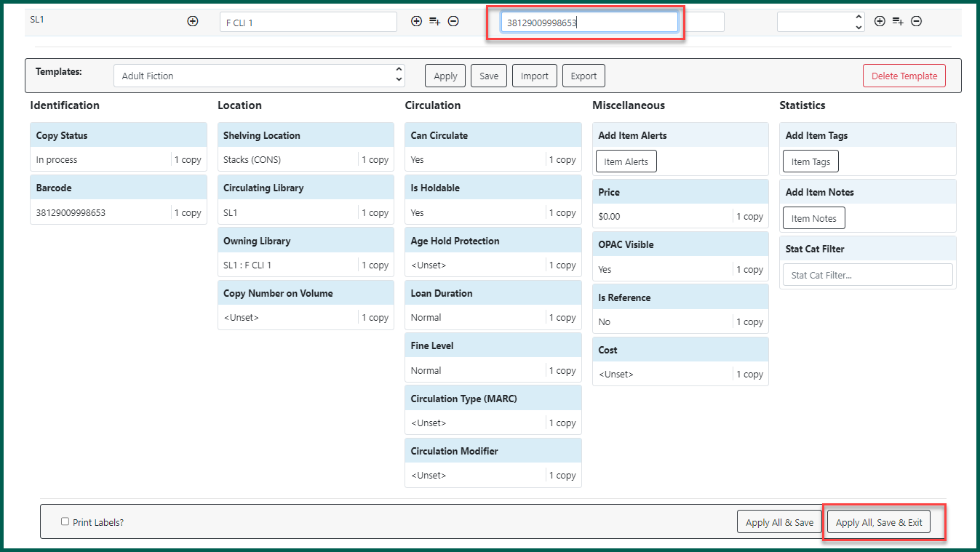Edit Circulation Modifier Unset value

(493, 475)
